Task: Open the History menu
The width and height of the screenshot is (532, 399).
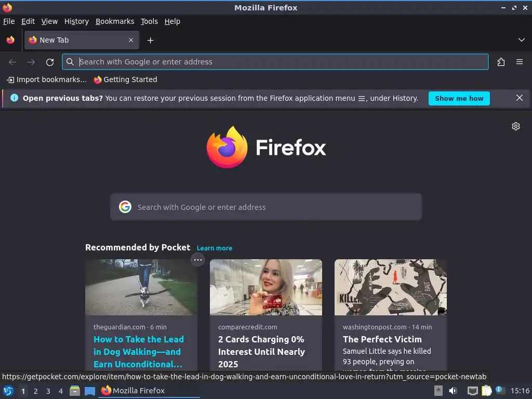Action: [77, 21]
